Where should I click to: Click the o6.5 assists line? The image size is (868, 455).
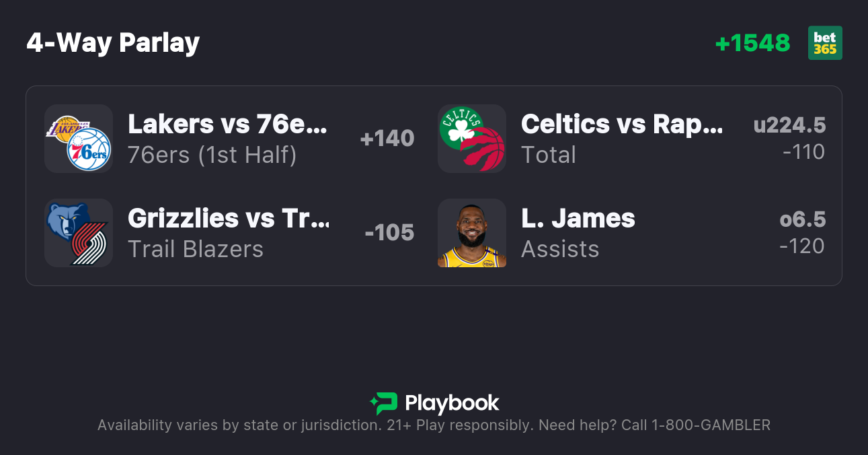click(802, 219)
